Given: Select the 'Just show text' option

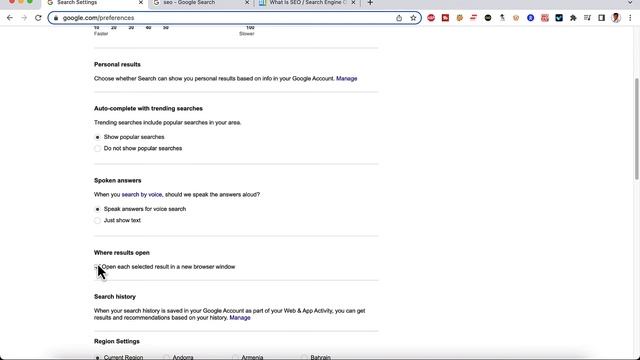Looking at the screenshot, I should pyautogui.click(x=97, y=220).
